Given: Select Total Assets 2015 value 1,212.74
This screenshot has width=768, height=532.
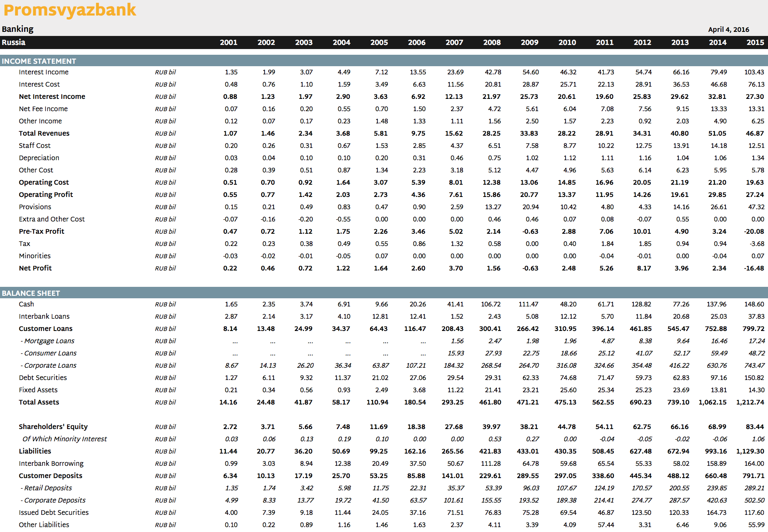Looking at the screenshot, I should click(x=750, y=402).
